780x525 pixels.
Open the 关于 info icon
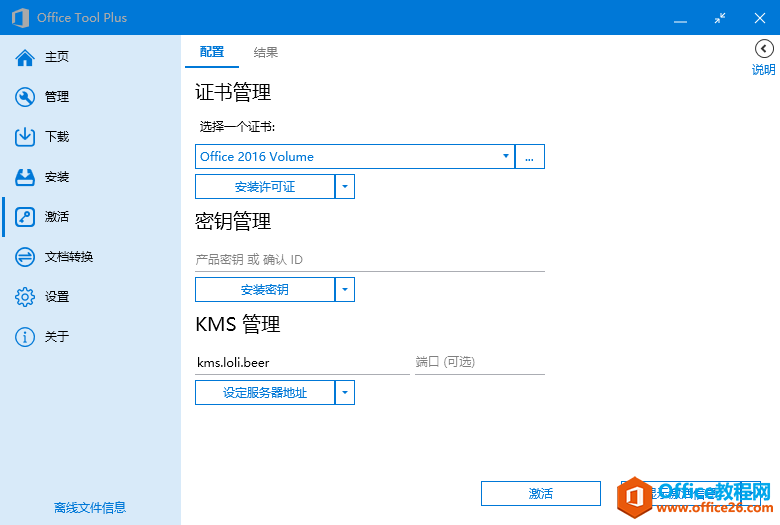coord(25,337)
